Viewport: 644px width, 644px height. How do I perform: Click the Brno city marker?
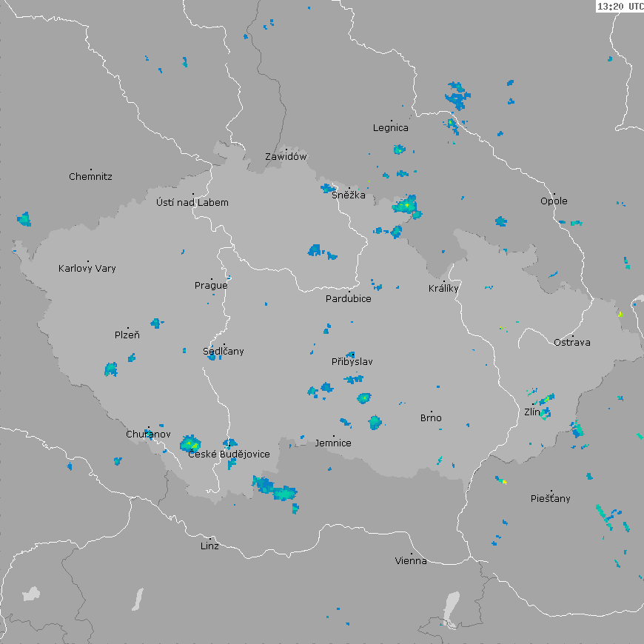click(432, 412)
